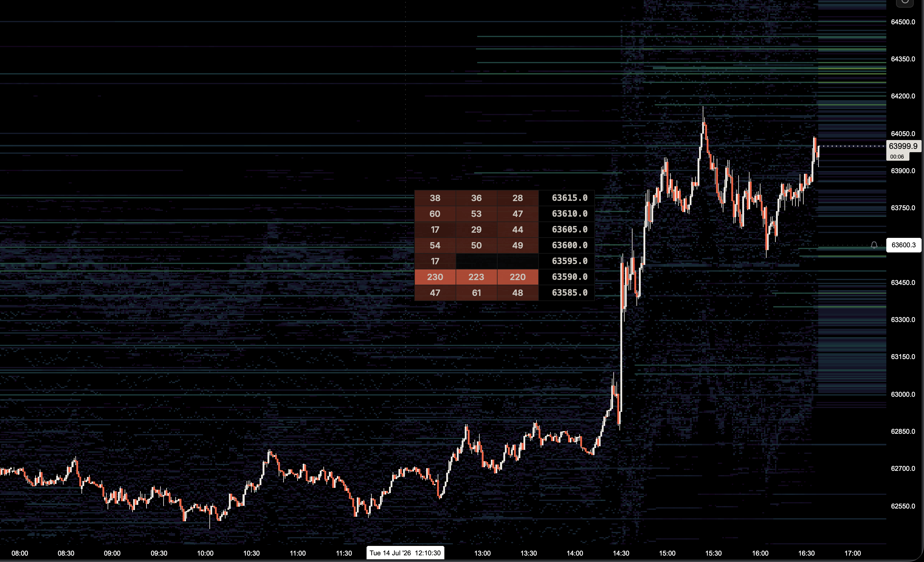Click the 14:30 label on the time axis
Viewport: 924px width, 562px height.
[621, 553]
